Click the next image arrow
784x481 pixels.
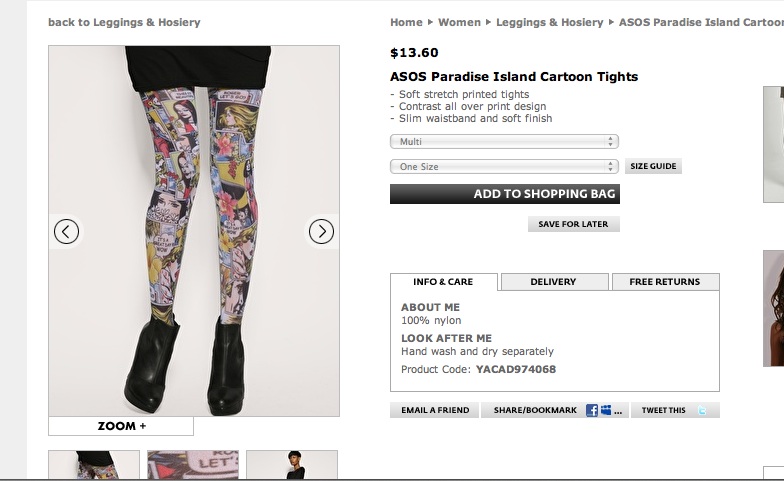point(321,232)
